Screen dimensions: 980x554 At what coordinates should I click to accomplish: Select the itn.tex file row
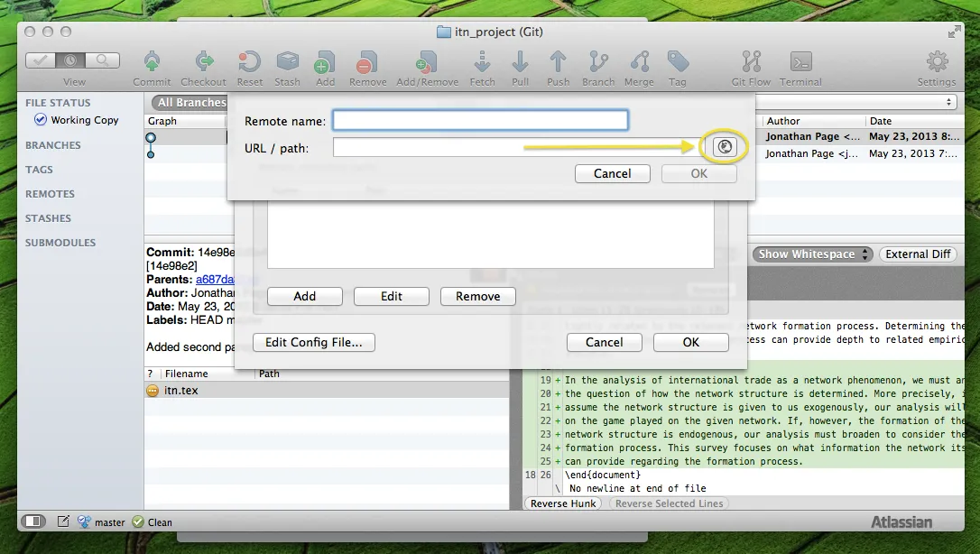tap(180, 391)
